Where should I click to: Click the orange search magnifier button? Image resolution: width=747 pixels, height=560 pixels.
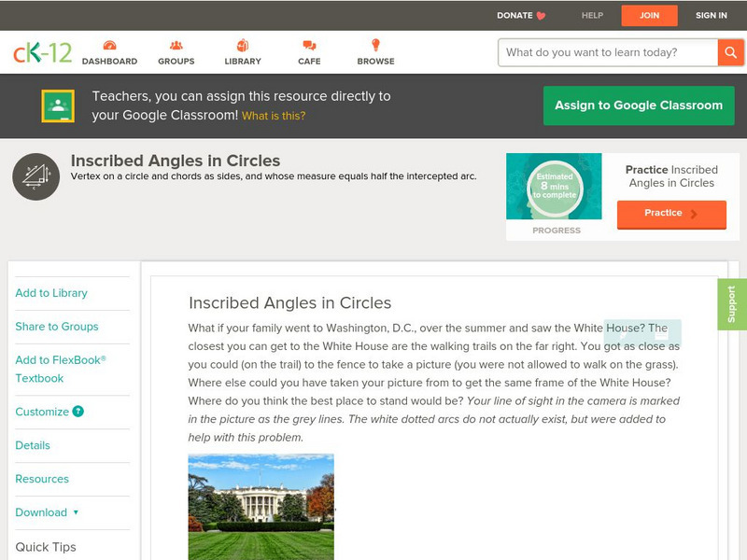pyautogui.click(x=730, y=52)
